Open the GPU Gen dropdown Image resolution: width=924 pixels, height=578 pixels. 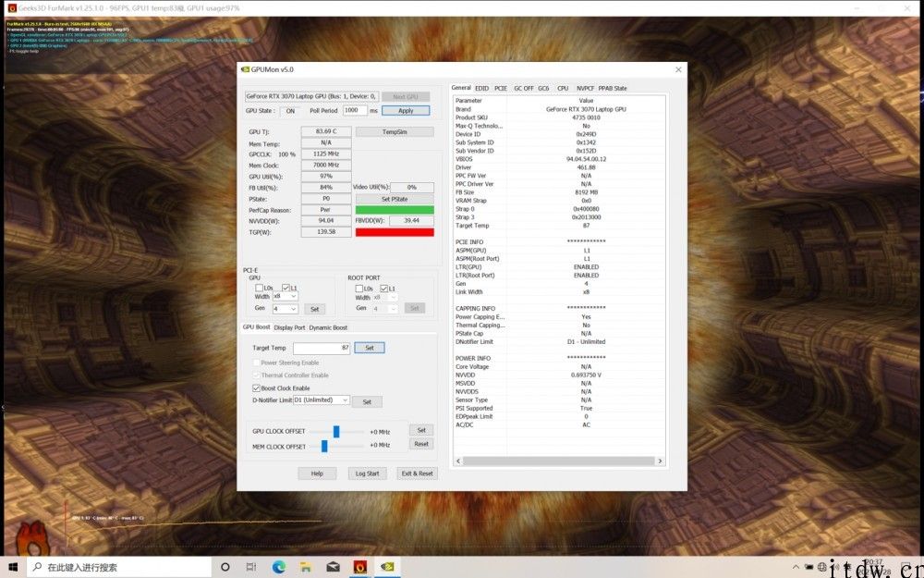point(285,309)
